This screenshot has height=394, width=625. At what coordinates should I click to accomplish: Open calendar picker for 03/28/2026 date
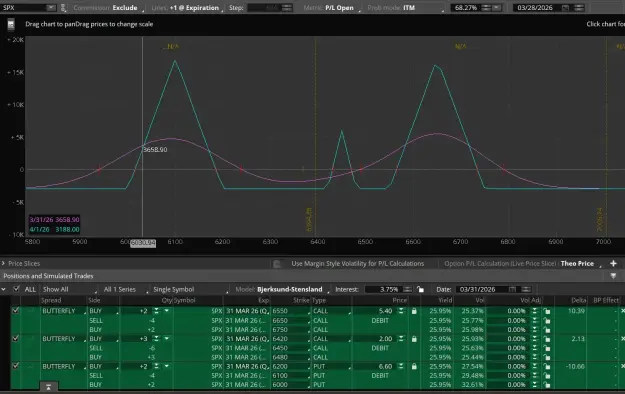coord(565,8)
